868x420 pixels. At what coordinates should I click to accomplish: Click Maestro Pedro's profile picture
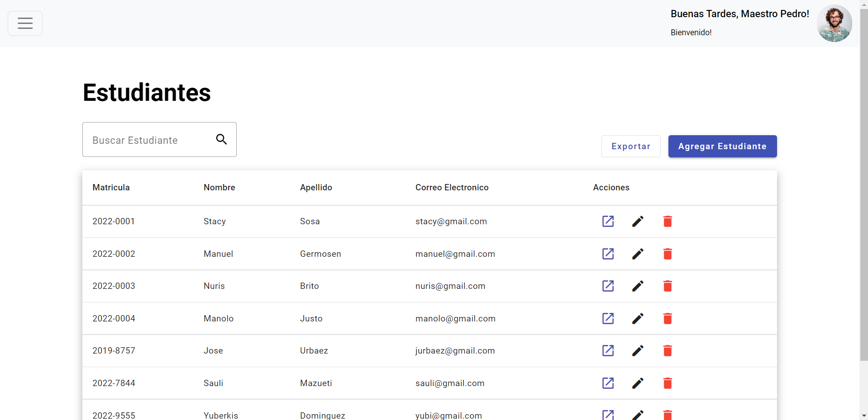(x=834, y=23)
